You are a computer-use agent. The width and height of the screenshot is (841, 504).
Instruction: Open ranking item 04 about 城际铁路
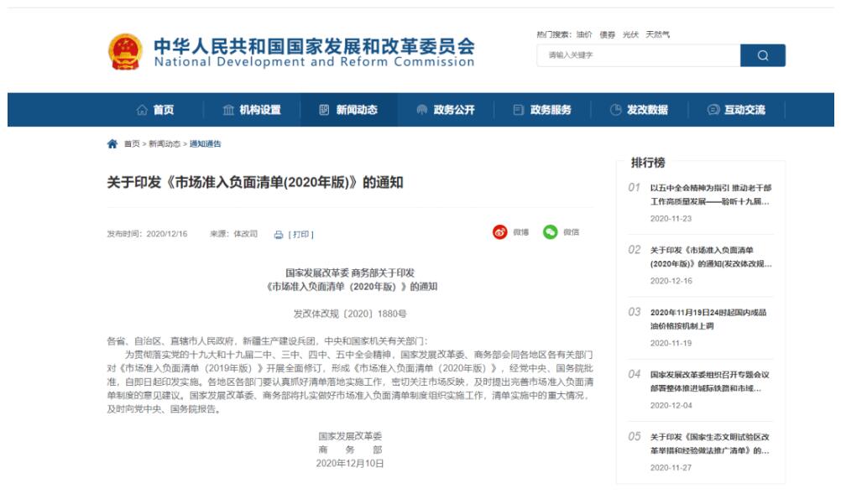[709, 382]
